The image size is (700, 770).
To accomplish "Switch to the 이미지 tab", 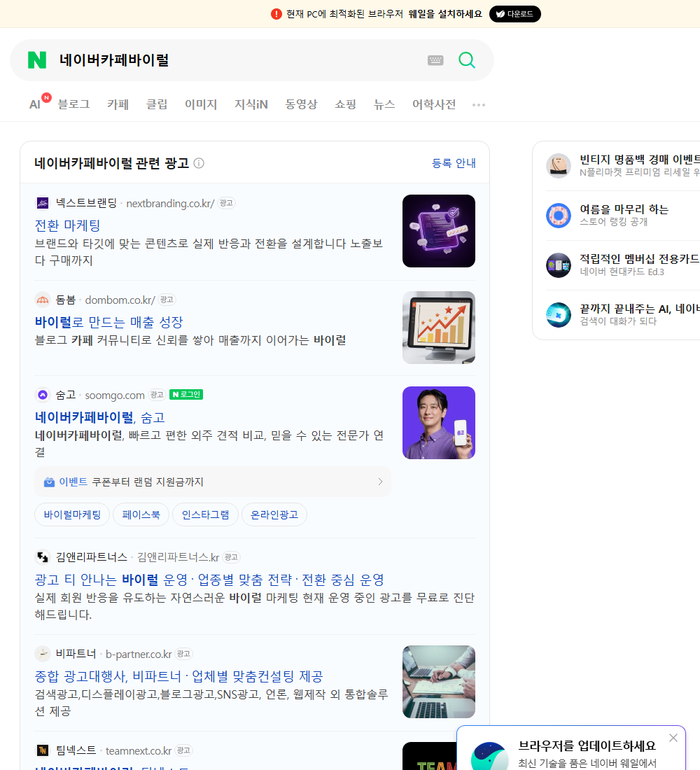I will pos(201,104).
